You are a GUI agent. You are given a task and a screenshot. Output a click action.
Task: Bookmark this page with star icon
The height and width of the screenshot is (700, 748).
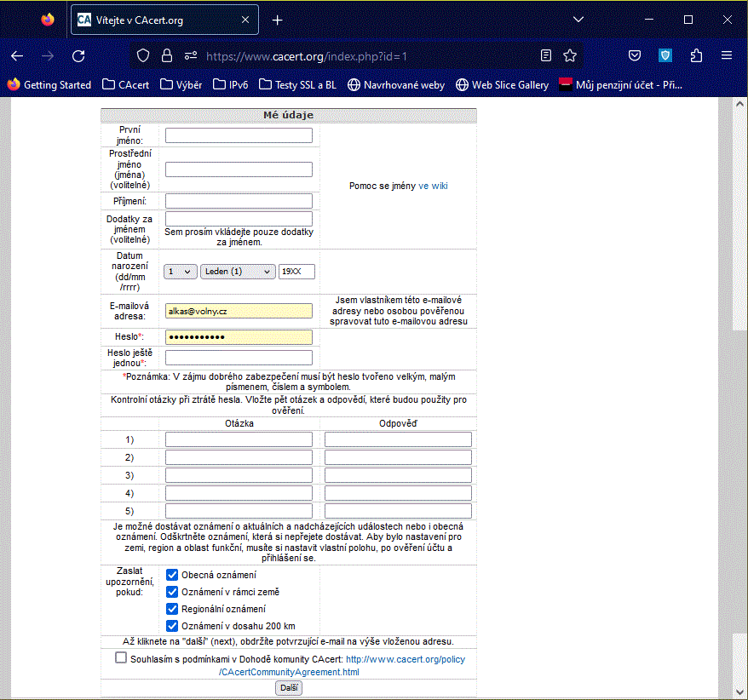(570, 55)
